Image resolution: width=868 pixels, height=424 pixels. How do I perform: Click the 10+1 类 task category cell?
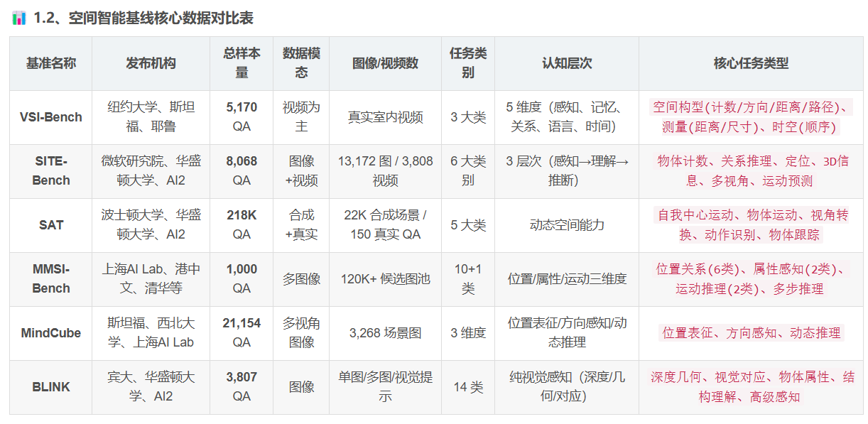[468, 279]
